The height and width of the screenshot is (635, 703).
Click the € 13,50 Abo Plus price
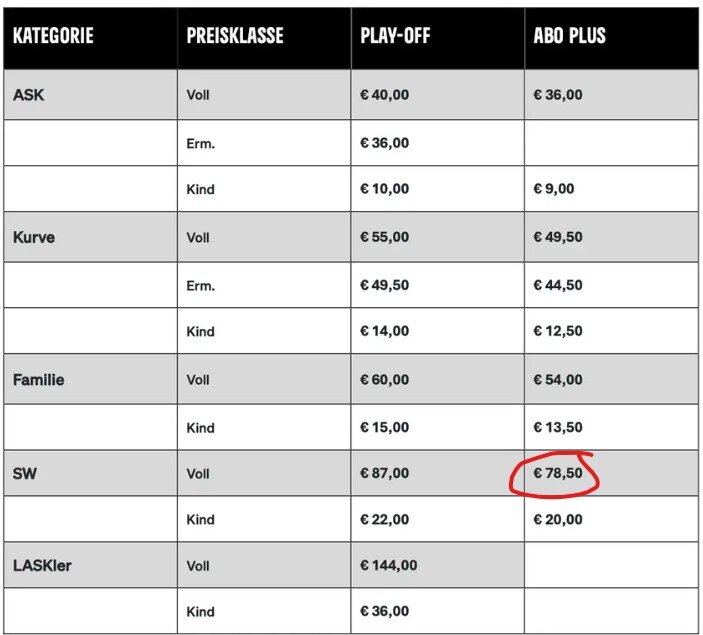pos(558,427)
